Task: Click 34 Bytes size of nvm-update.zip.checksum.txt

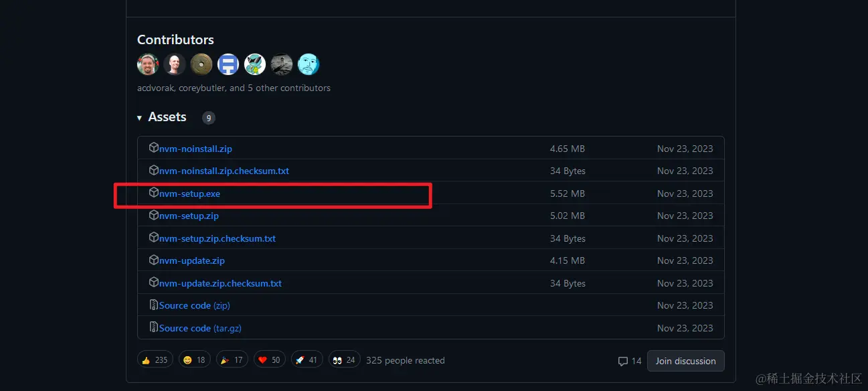Action: (x=568, y=283)
